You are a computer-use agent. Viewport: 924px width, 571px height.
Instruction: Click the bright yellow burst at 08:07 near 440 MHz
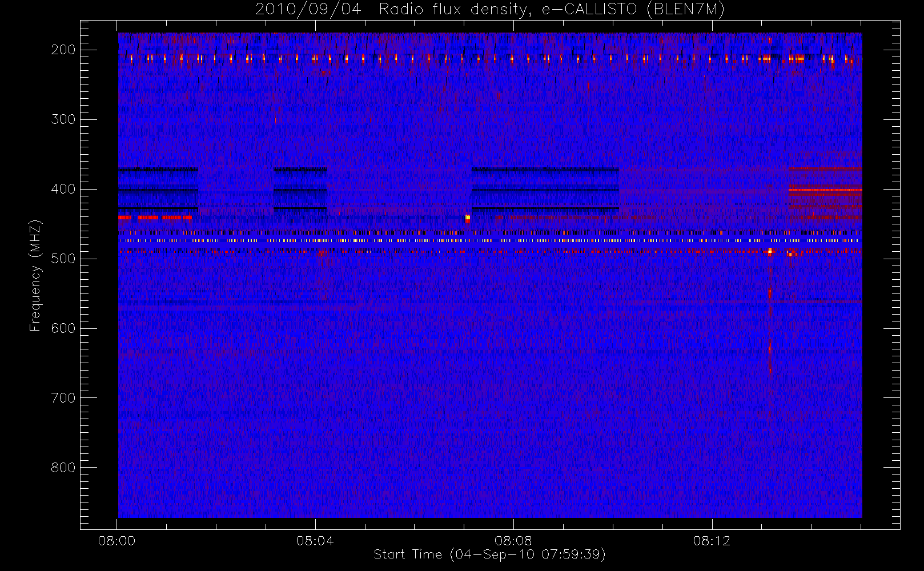pos(468,218)
